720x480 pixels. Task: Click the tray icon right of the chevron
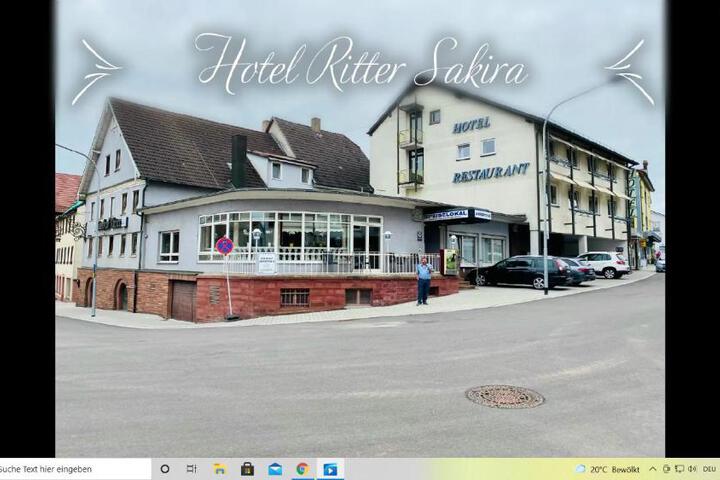(x=666, y=469)
